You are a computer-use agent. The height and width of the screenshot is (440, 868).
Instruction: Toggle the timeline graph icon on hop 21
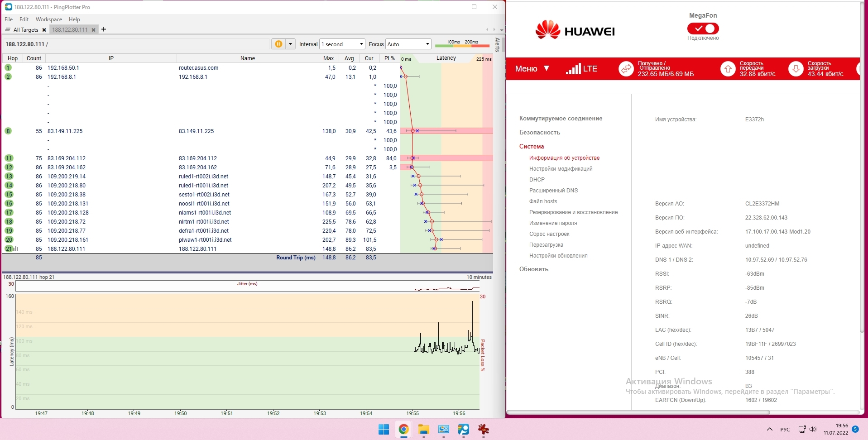click(x=16, y=249)
